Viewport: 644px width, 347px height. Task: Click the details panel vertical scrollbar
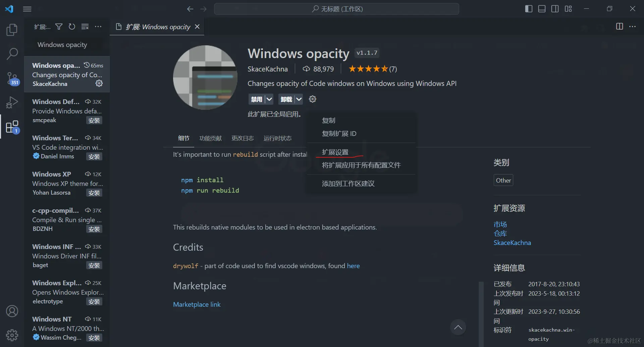[x=481, y=314]
